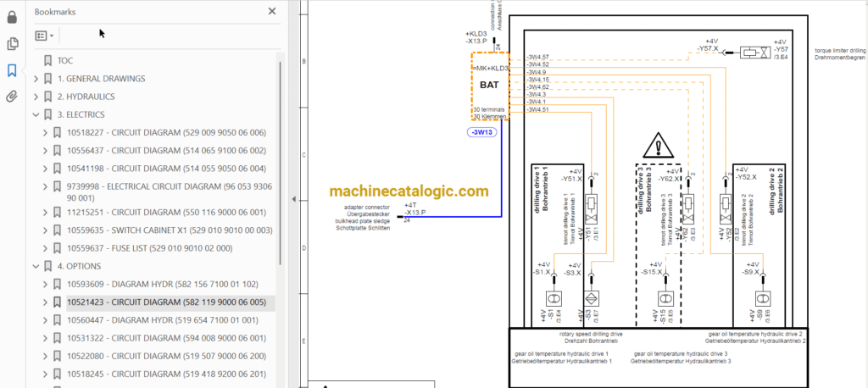The height and width of the screenshot is (388, 868).
Task: Click the -3W4.51 wire label
Action: (x=537, y=109)
